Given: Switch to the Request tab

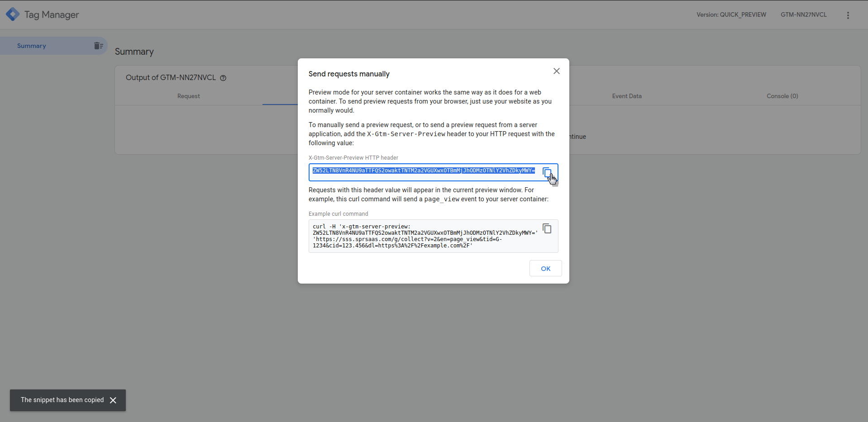Looking at the screenshot, I should click(189, 96).
